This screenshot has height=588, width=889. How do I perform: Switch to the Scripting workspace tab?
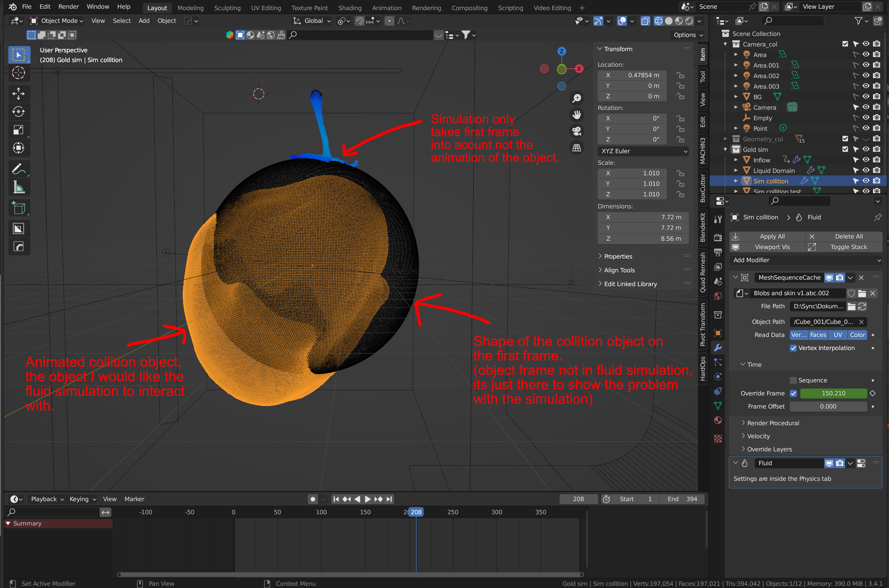tap(510, 8)
